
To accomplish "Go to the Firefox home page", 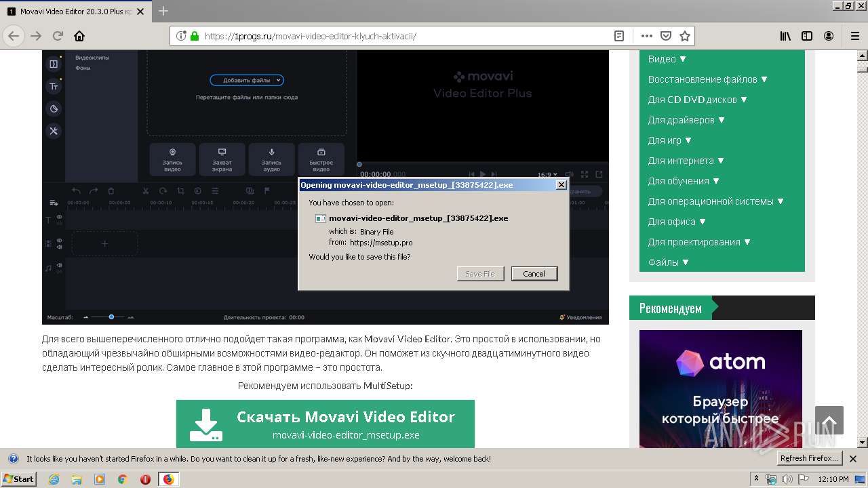I will coord(79,36).
